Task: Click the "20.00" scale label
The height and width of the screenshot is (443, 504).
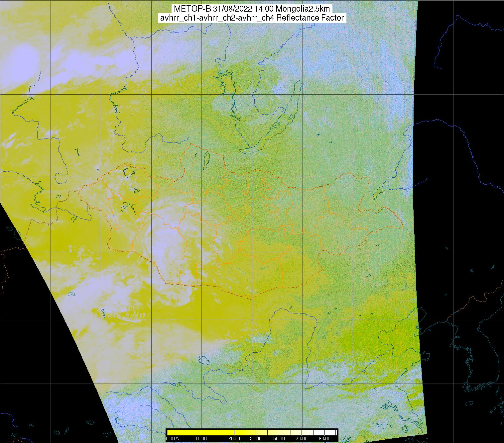Action: click(x=235, y=438)
